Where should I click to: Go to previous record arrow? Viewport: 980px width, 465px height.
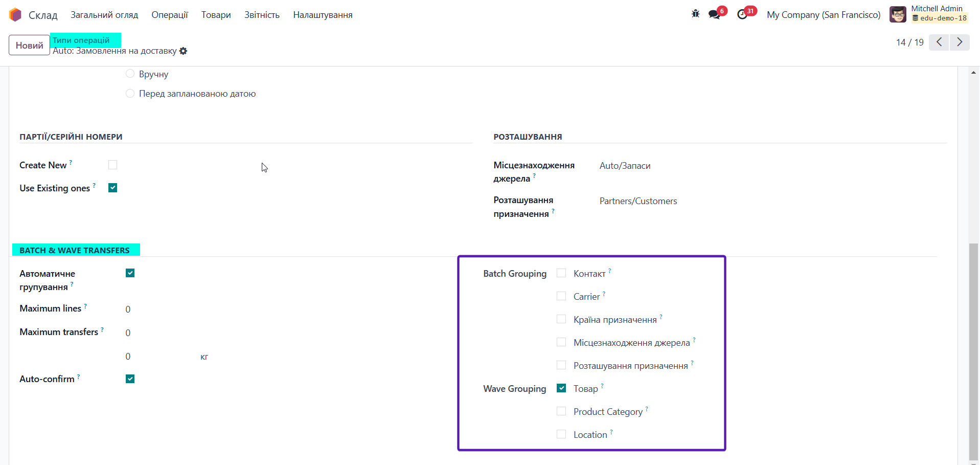(939, 42)
